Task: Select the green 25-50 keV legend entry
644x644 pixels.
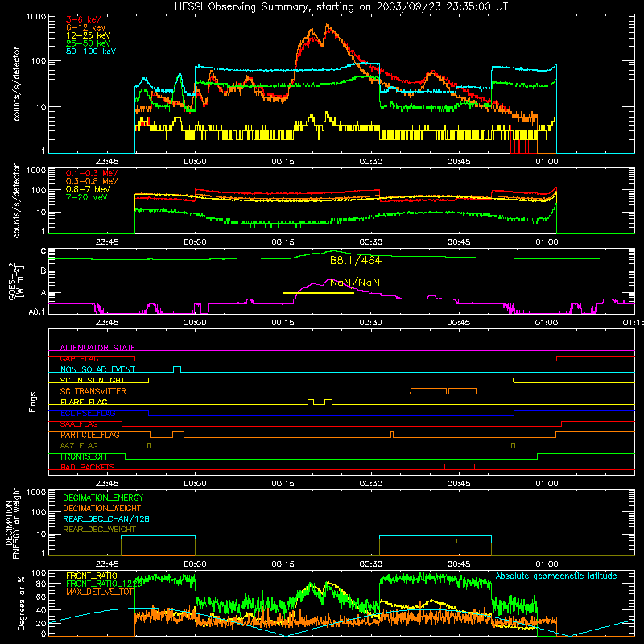Action: (x=88, y=43)
